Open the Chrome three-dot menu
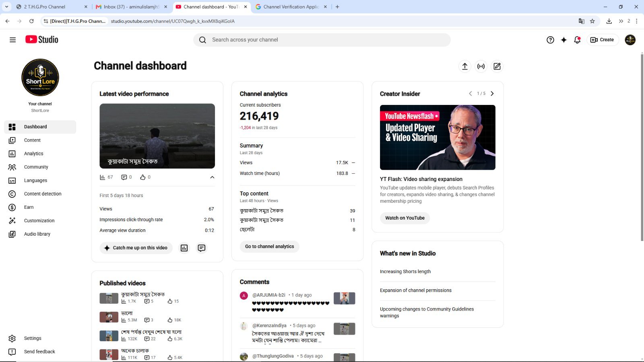The height and width of the screenshot is (362, 644). 637,21
